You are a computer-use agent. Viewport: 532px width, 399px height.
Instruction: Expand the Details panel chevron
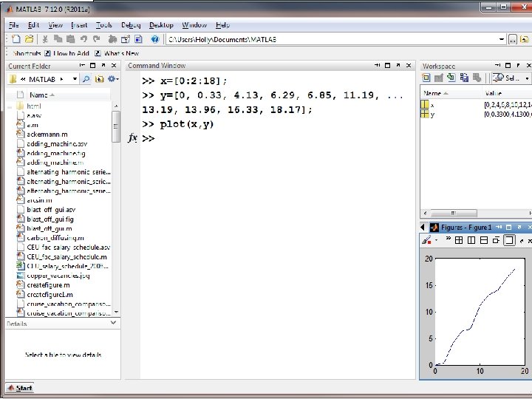tap(113, 323)
